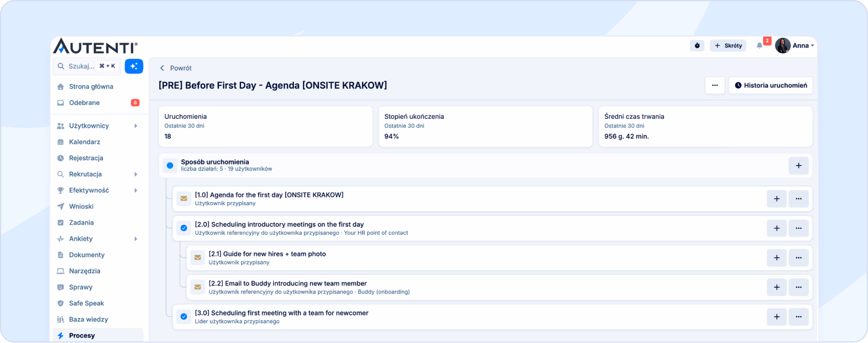This screenshot has height=343, width=868.
Task: Open Historia uruchomień
Action: (x=771, y=85)
